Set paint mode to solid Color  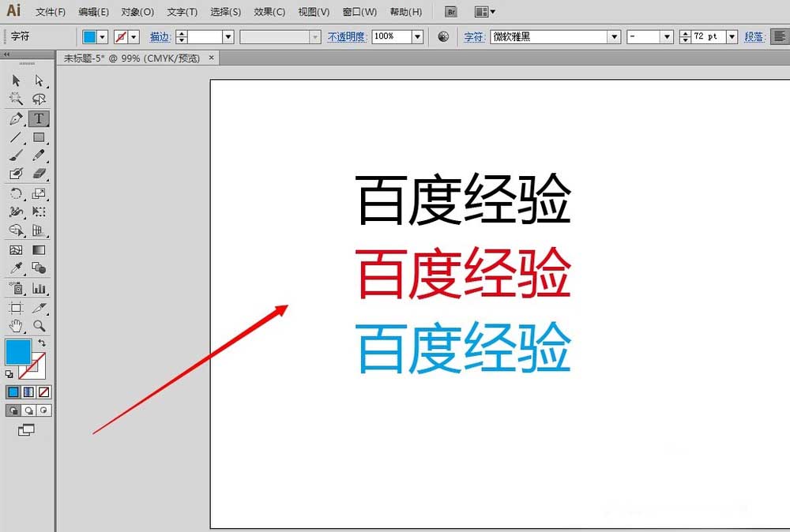point(13,392)
